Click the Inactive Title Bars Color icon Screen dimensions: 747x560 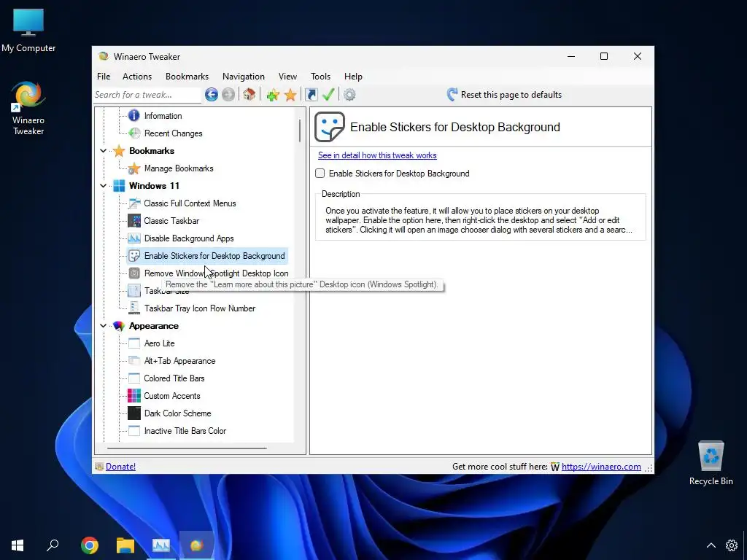(134, 431)
